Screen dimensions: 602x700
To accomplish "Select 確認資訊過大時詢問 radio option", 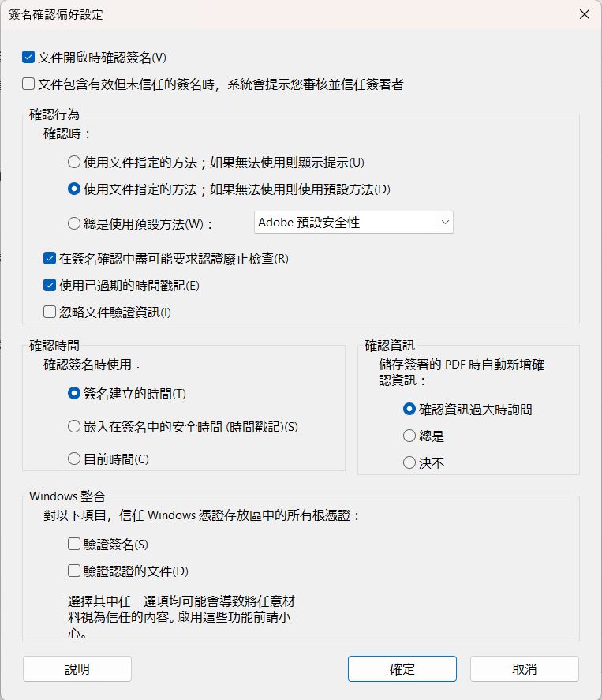I will point(409,409).
